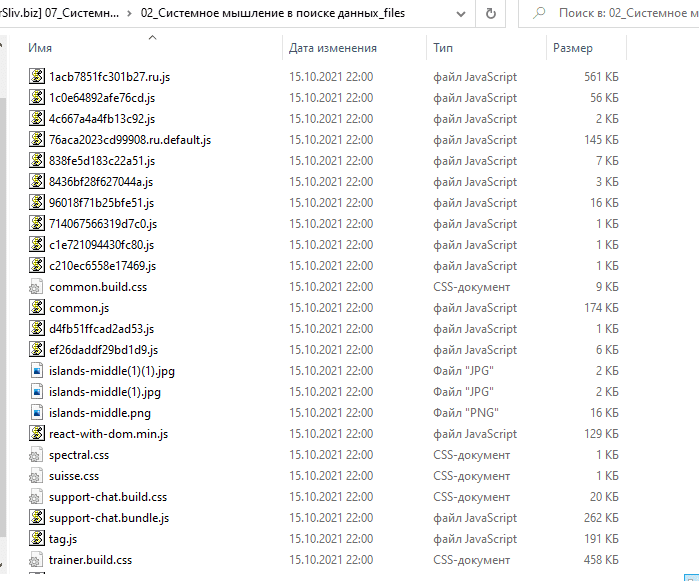Click the script icon of react-with-dom.min.js
The image size is (699, 581).
coord(38,434)
